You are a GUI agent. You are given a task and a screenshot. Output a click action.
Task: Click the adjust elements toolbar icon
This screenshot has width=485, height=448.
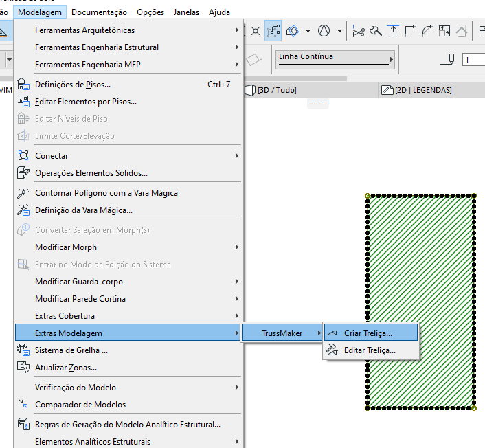coord(393,31)
